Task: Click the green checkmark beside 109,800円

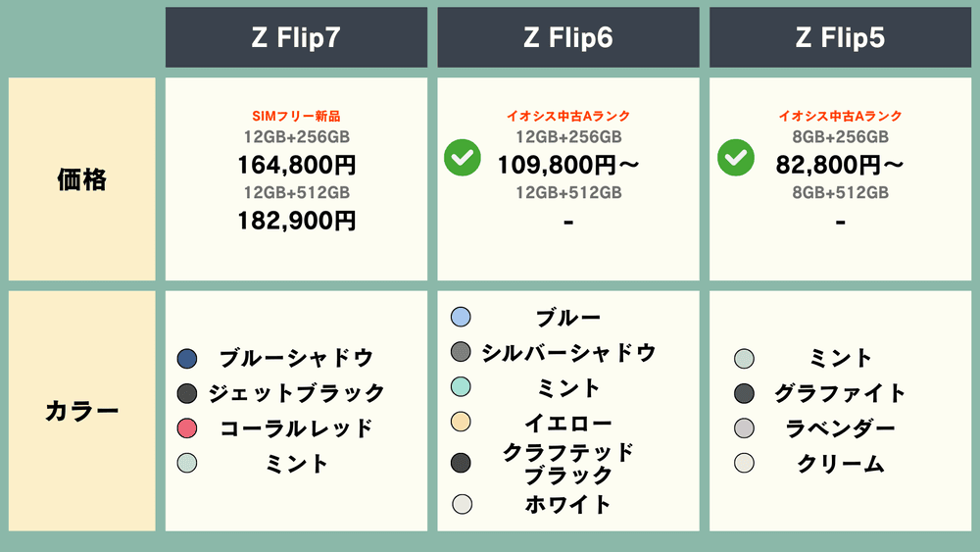Action: (462, 159)
